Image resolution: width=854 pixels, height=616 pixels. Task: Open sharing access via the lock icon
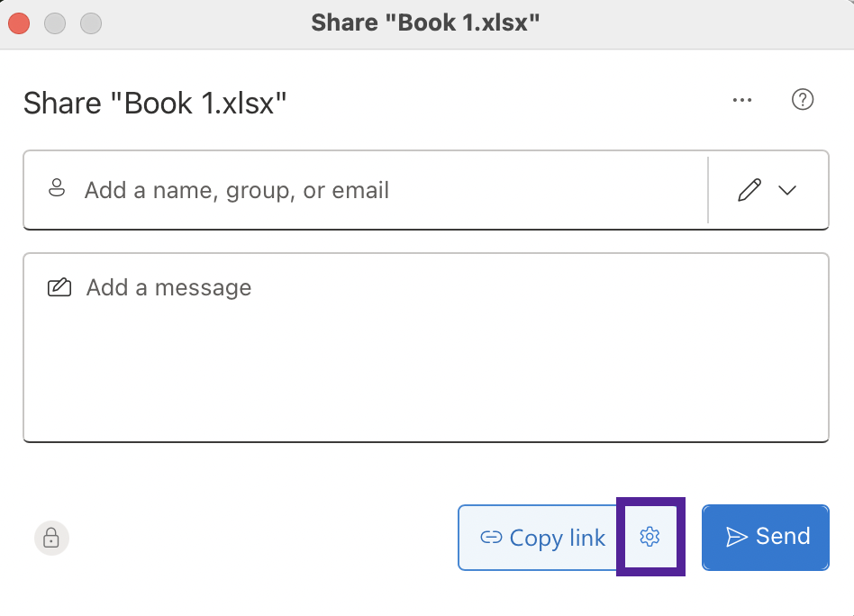point(51,539)
